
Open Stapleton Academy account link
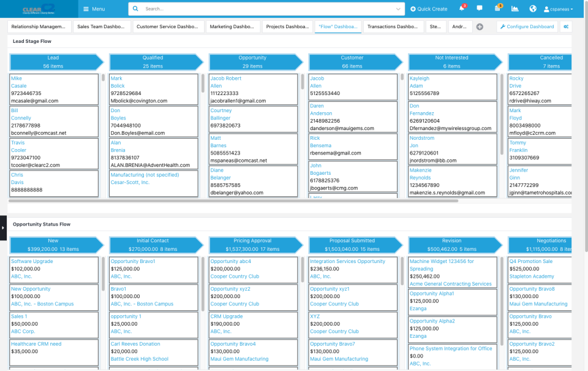click(x=532, y=277)
